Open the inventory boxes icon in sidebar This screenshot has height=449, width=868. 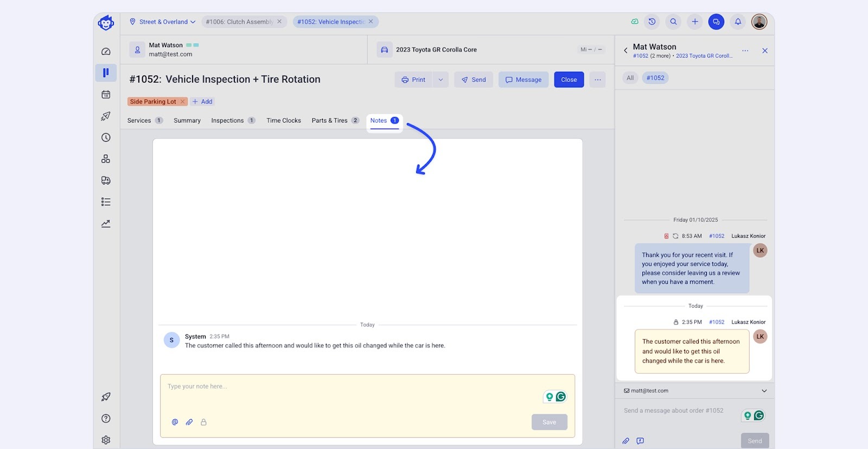[106, 159]
